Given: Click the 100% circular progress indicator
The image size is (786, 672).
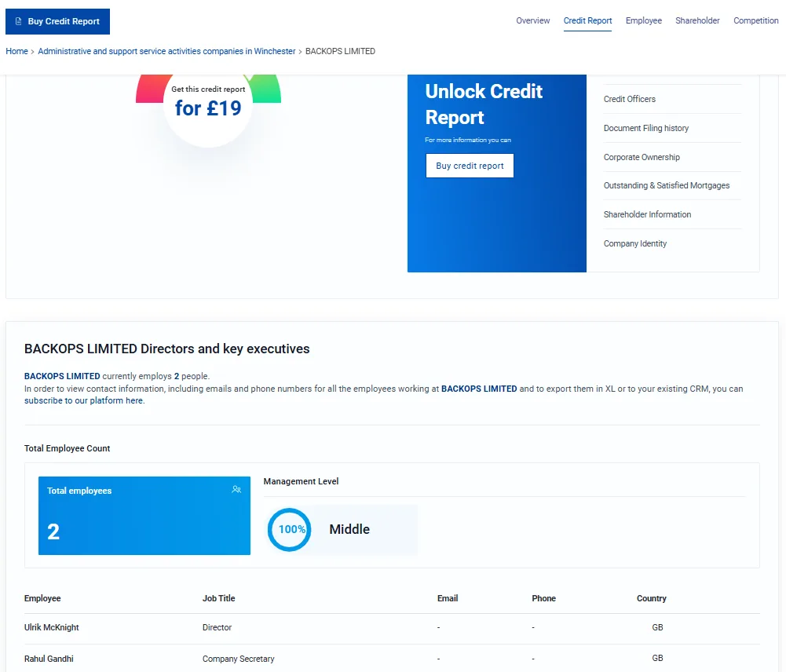Looking at the screenshot, I should click(291, 530).
